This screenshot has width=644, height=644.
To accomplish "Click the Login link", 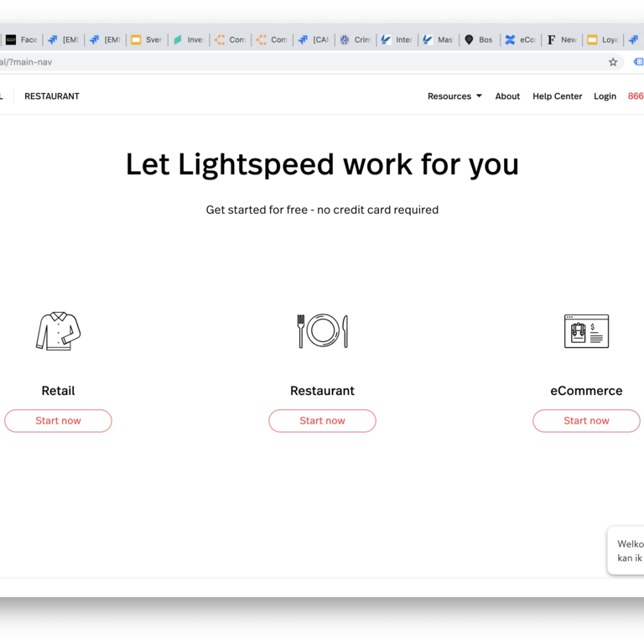I will coord(605,96).
